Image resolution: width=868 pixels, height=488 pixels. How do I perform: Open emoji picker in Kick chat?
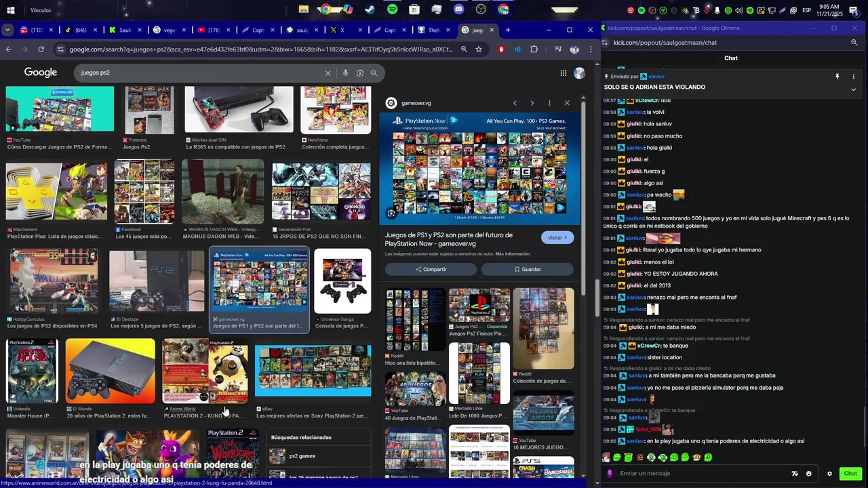(809, 474)
